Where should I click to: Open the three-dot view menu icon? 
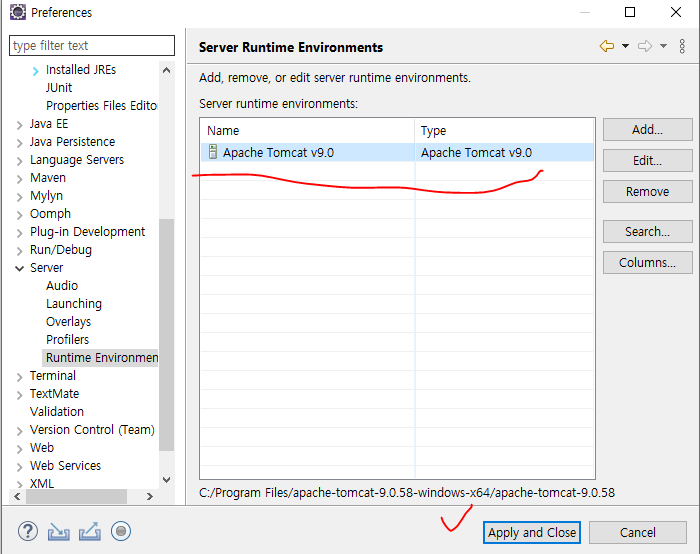pos(682,46)
